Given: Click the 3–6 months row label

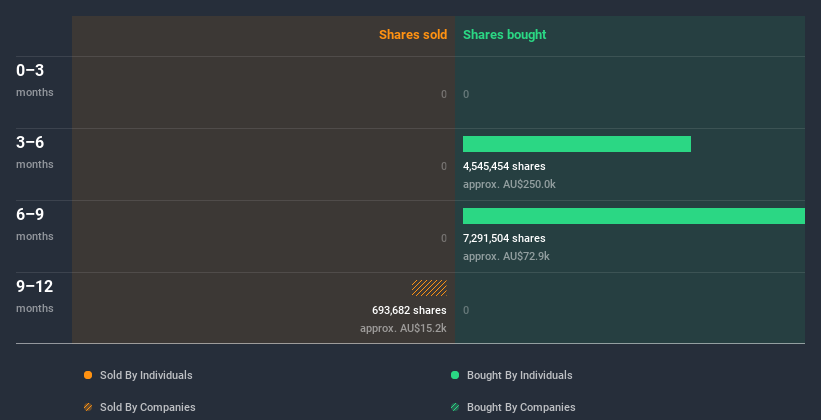Looking at the screenshot, I should click(x=35, y=152).
